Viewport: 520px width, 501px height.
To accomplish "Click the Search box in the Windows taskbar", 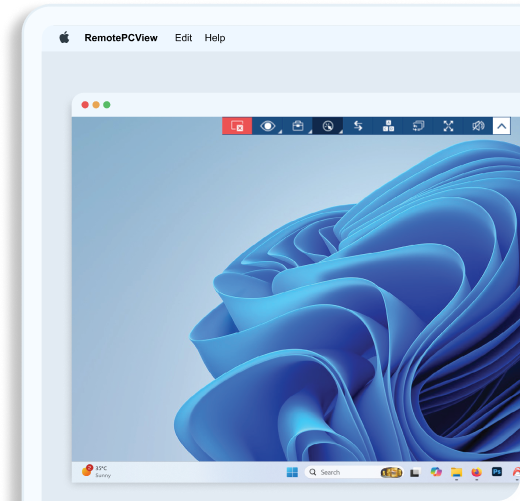I will coord(354,472).
